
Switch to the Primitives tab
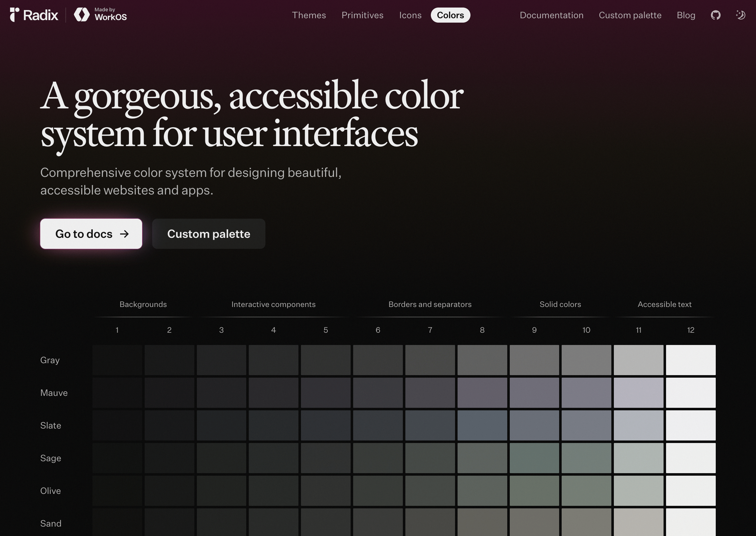click(362, 15)
